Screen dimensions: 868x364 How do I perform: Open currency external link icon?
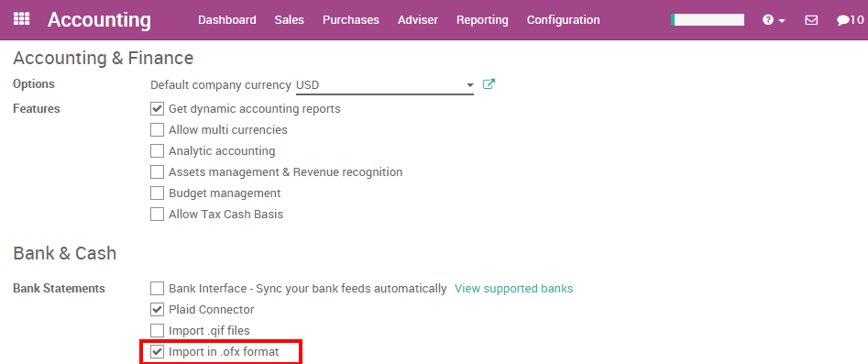[489, 84]
